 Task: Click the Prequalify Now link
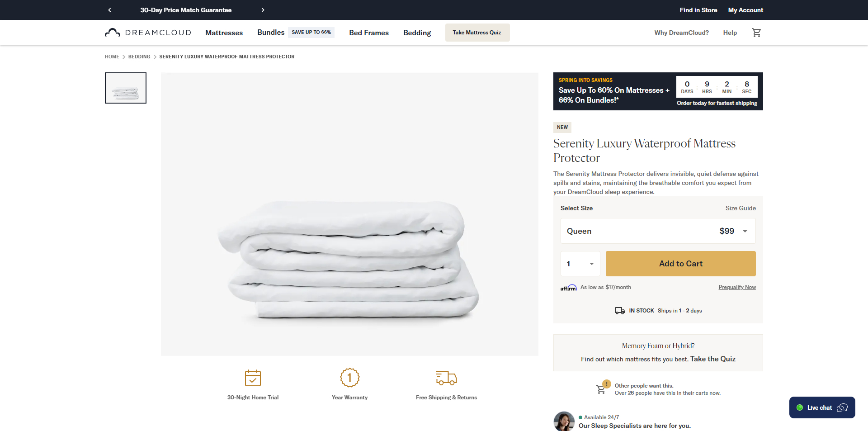coord(737,287)
